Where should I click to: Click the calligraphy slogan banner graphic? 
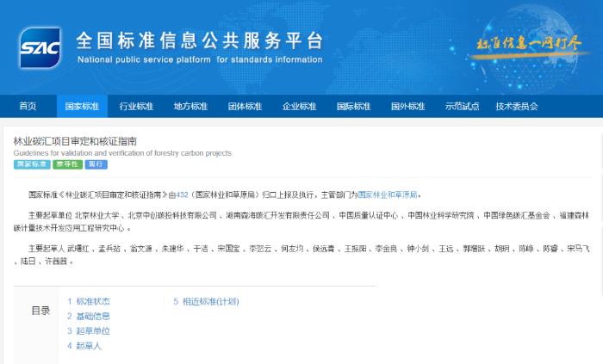click(x=520, y=45)
